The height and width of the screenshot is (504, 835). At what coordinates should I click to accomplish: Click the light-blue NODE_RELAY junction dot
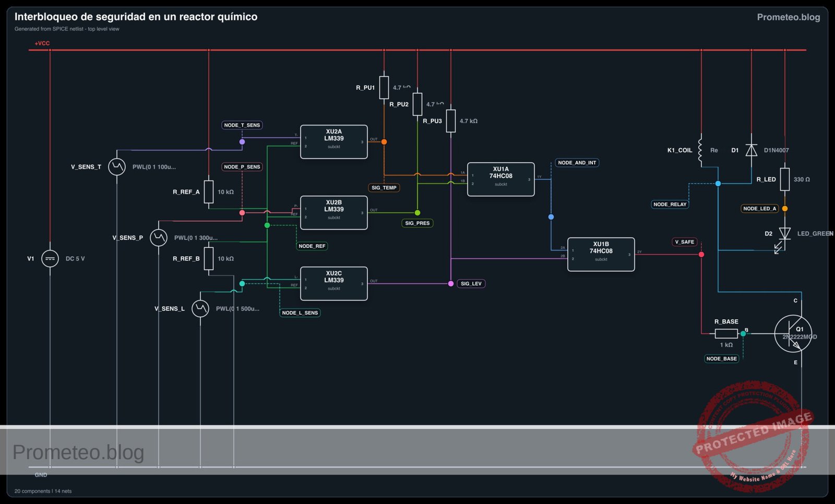[x=718, y=184]
